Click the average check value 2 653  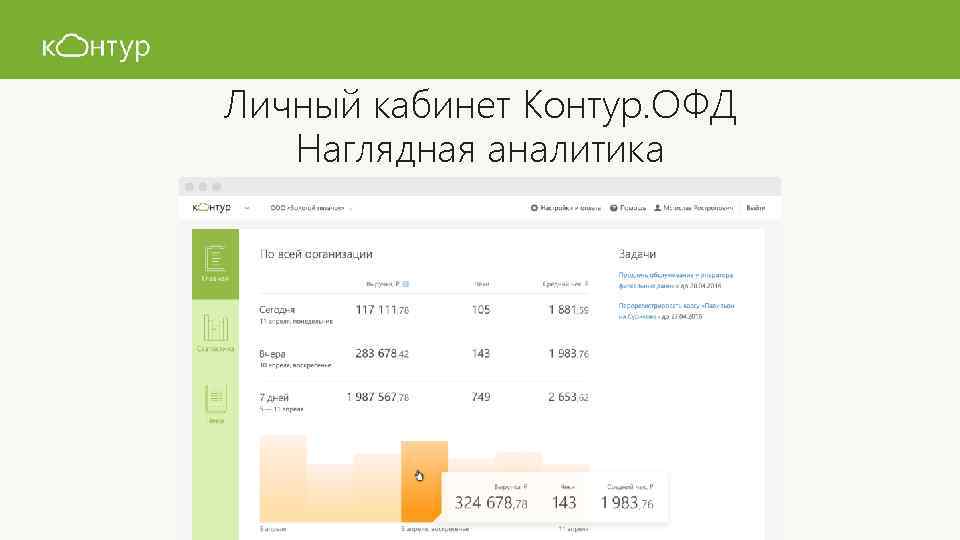click(568, 397)
